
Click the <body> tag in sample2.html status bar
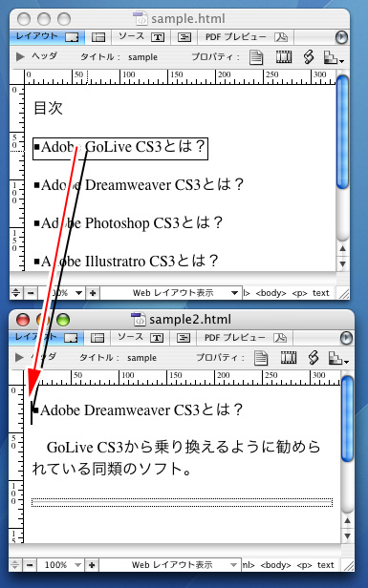coord(275,565)
